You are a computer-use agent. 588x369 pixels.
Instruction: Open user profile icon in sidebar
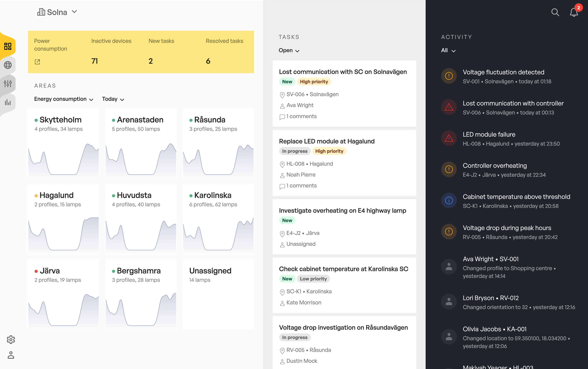tap(11, 355)
